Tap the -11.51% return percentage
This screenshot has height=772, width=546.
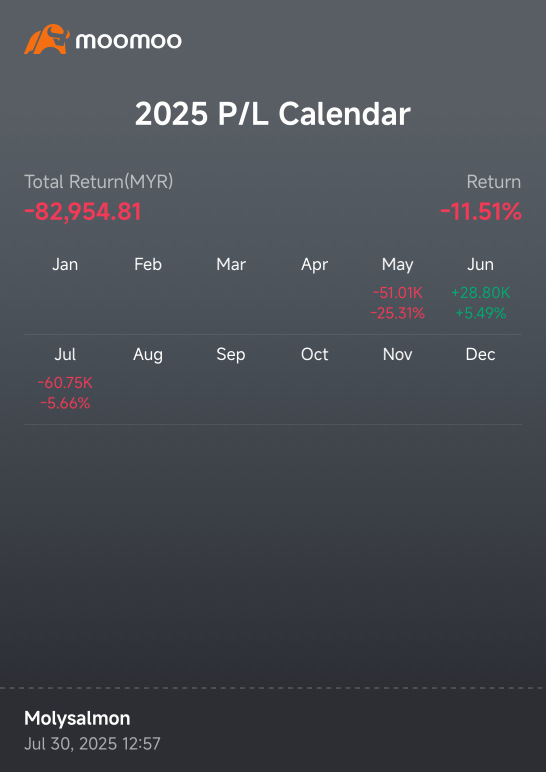pyautogui.click(x=481, y=212)
